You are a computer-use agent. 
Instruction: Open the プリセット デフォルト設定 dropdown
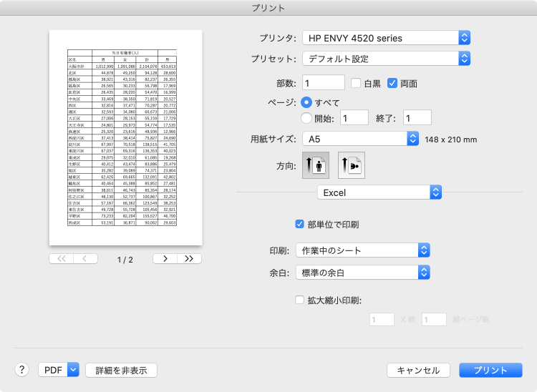pyautogui.click(x=387, y=59)
